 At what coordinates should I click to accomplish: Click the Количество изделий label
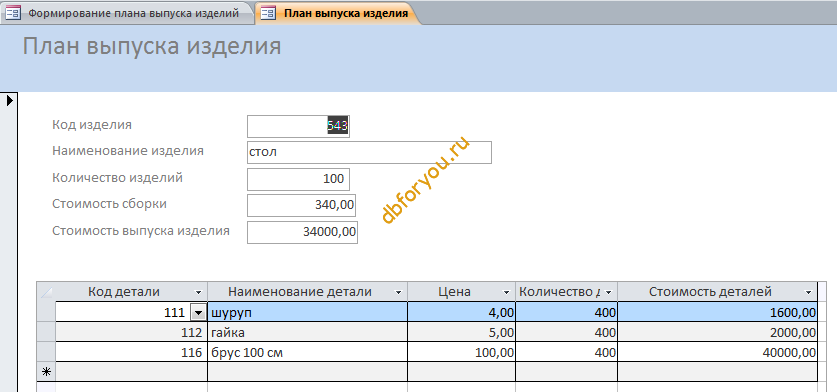point(117,178)
